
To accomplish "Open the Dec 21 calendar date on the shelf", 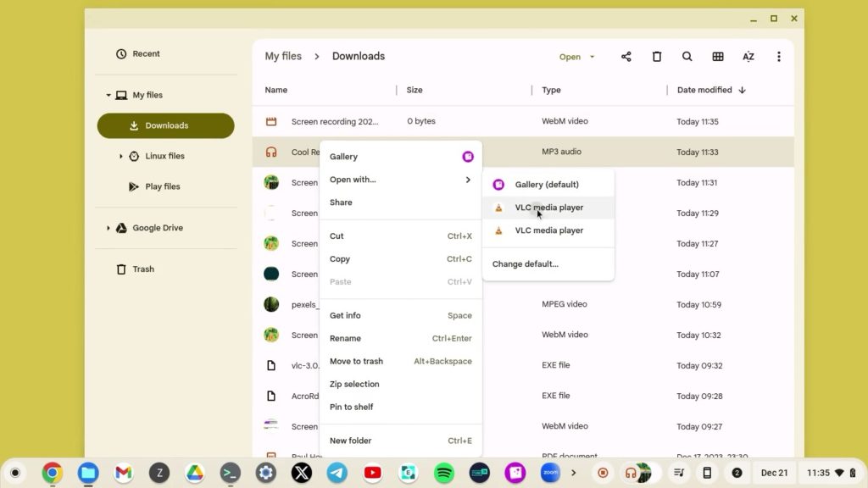I will tap(774, 473).
